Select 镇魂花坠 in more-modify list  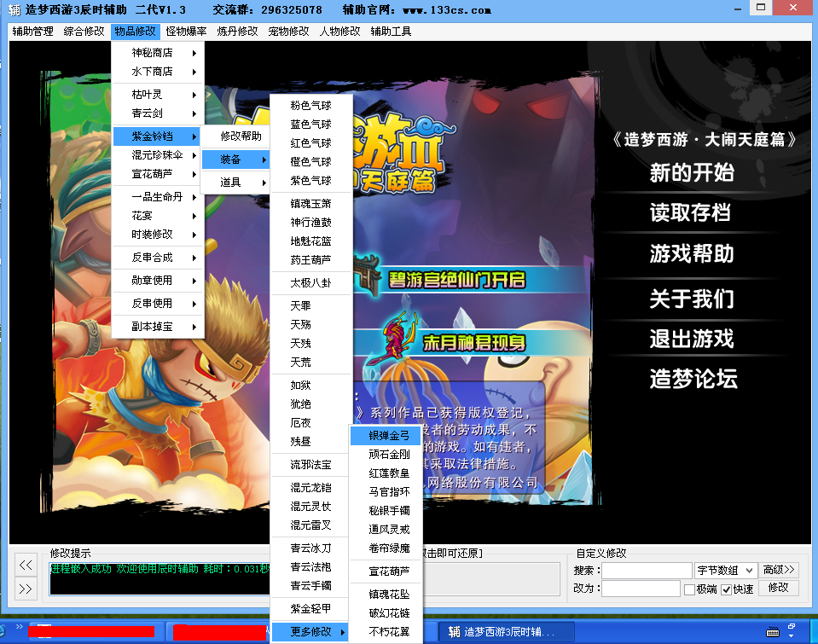pos(386,595)
